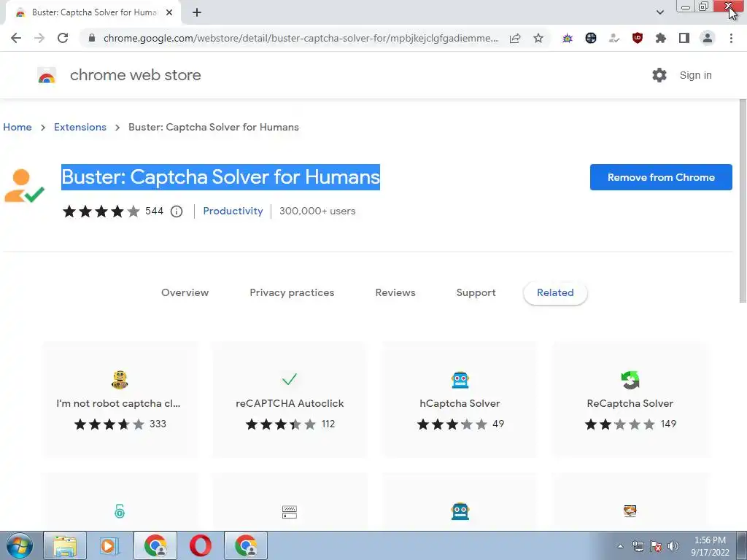Open I'm not robot captcha card title
The height and width of the screenshot is (560, 747).
(x=118, y=403)
